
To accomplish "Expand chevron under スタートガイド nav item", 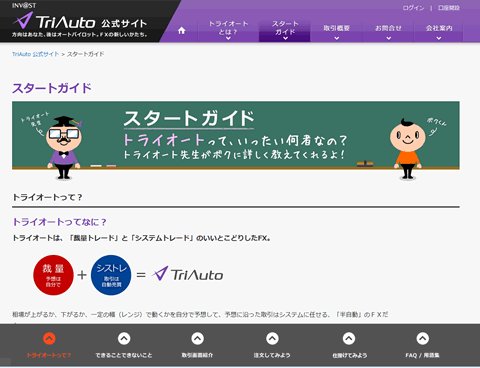I will (285, 38).
